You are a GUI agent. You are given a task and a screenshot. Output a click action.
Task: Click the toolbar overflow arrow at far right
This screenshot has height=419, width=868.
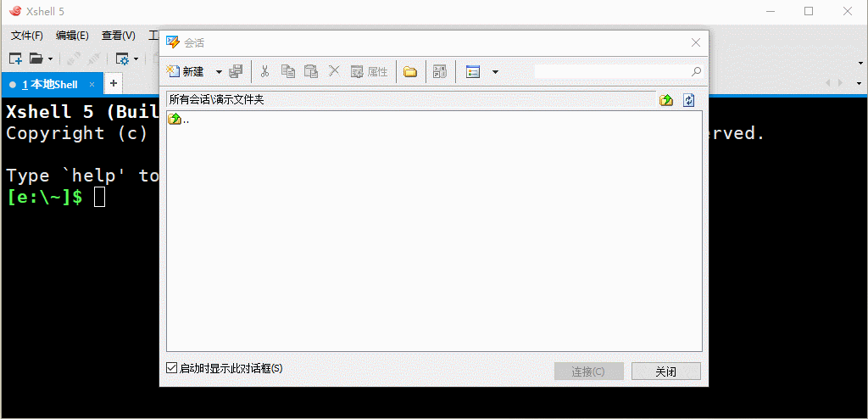click(860, 63)
